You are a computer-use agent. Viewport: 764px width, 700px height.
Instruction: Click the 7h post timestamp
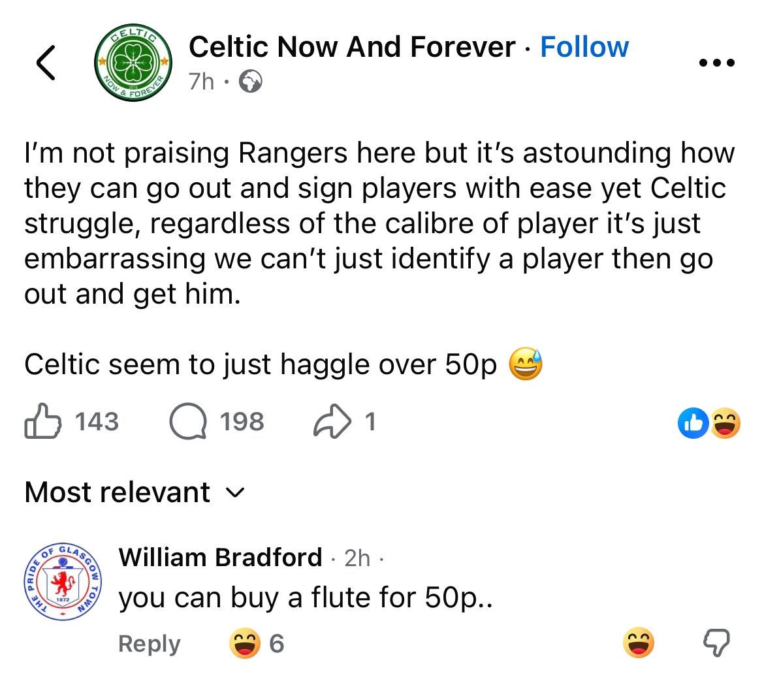201,82
